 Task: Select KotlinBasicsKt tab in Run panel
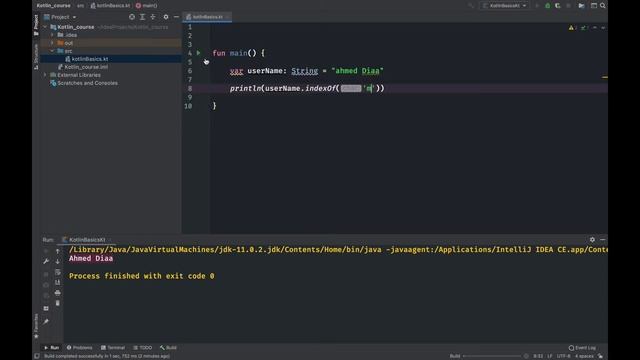point(87,240)
